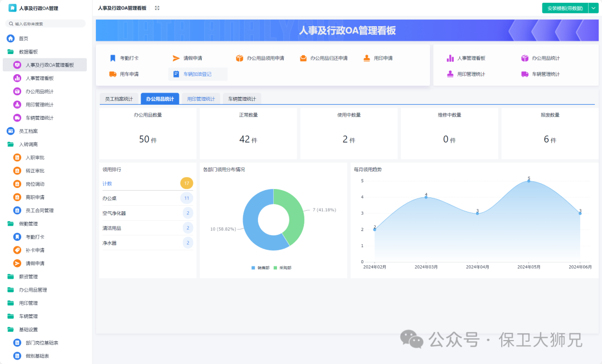Viewport: 602px width, 364px height.
Task: Click the 请假申请 paper plane icon
Action: [176, 58]
